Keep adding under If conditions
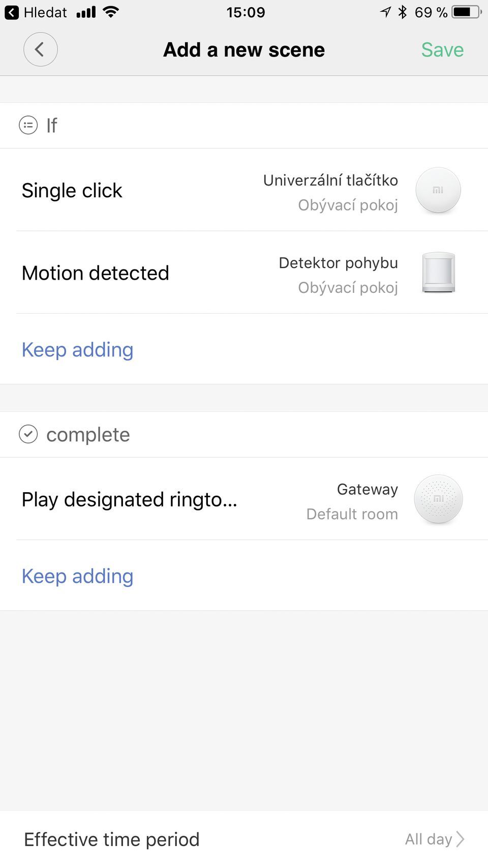 coord(77,350)
